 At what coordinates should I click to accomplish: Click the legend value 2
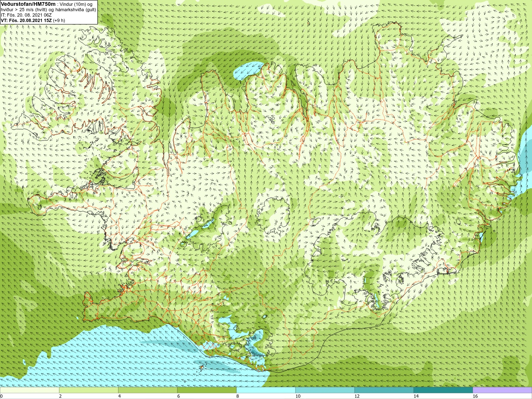click(61, 396)
